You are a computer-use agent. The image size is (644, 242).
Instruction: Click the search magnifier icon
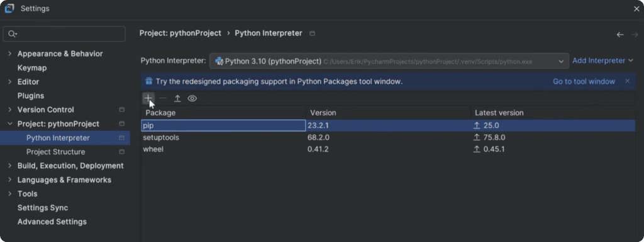click(x=13, y=34)
